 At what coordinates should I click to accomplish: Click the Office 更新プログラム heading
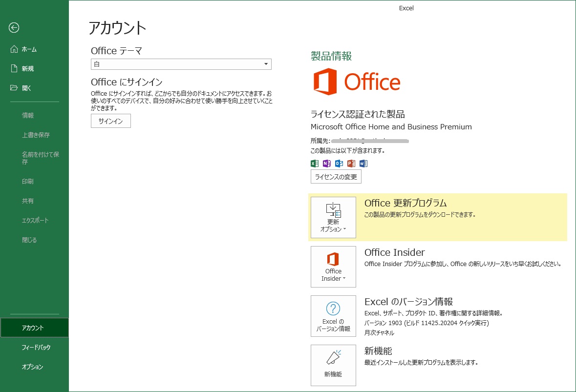click(x=405, y=203)
